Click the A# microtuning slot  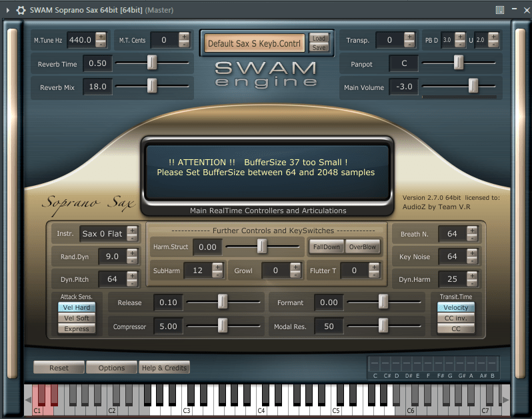pyautogui.click(x=483, y=364)
